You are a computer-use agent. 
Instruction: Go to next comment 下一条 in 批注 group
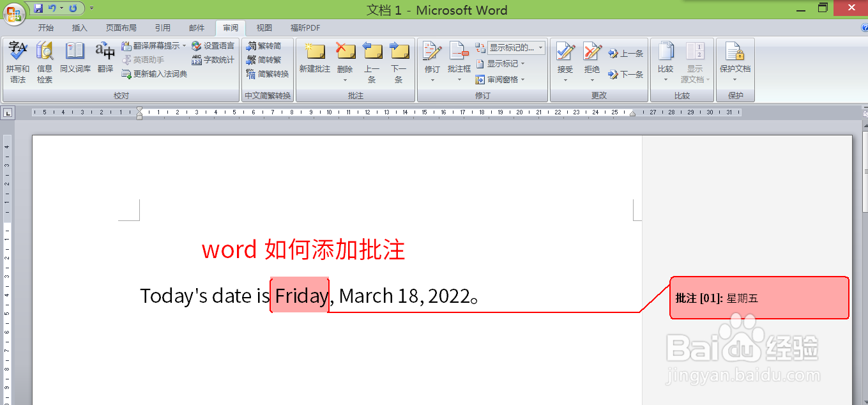tap(399, 63)
